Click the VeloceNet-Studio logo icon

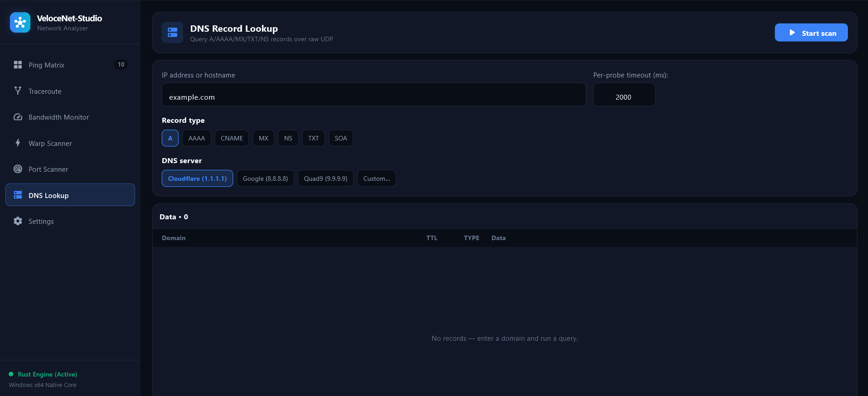[x=20, y=22]
